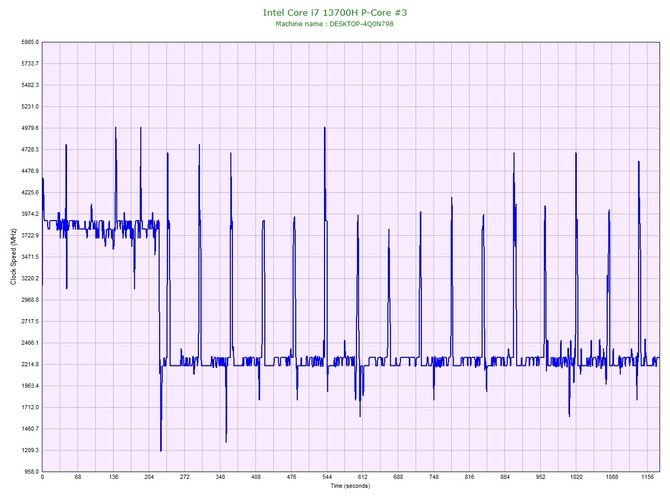Click the chart title 'Intel Core i7 13700H P-Core #3'
Image resolution: width=670 pixels, height=503 pixels.
pyautogui.click(x=335, y=12)
